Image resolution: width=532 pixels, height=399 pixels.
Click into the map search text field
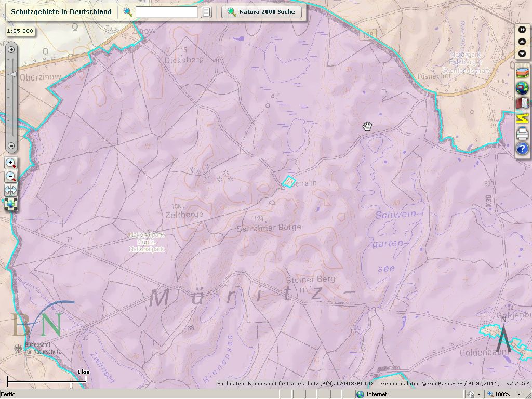pyautogui.click(x=166, y=12)
